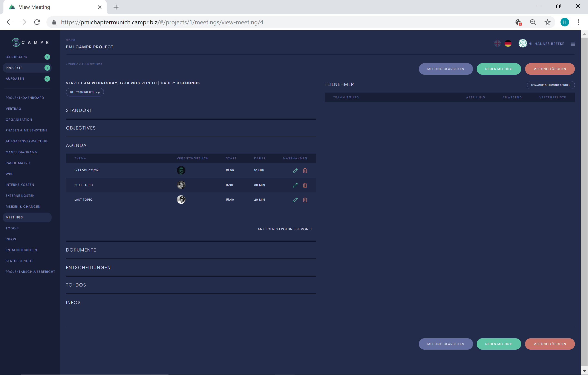Open Todo's sidebar item
Viewport: 588px width, 375px height.
click(x=12, y=228)
